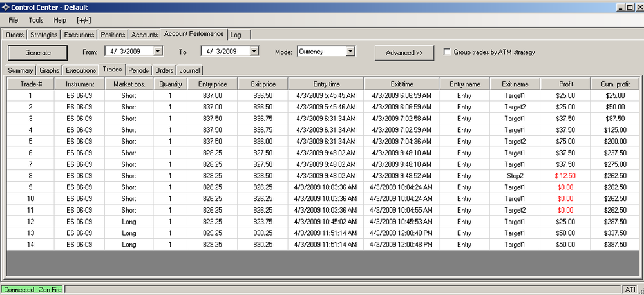Select trade 5's $75.00 profit cell
This screenshot has width=644, height=295.
565,141
